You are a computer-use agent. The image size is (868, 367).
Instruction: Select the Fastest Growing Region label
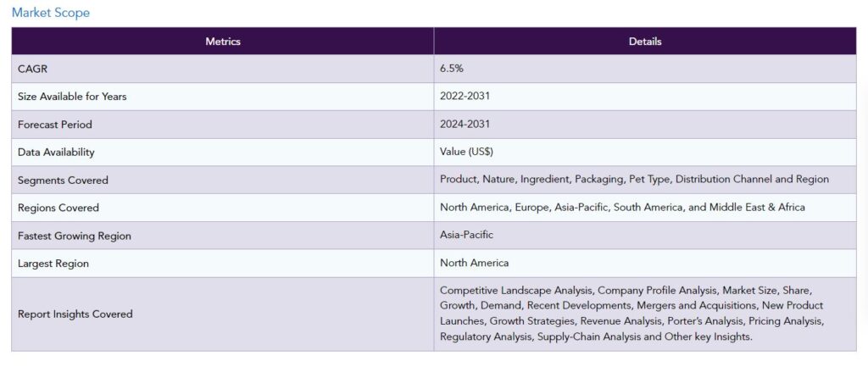75,236
